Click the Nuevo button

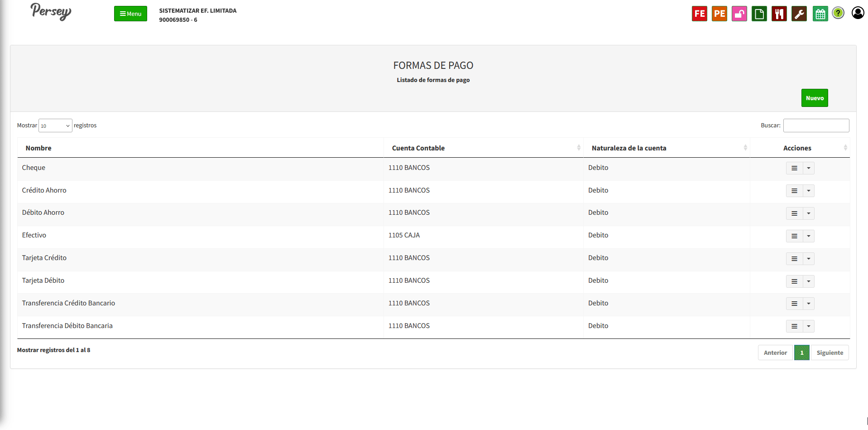[814, 98]
